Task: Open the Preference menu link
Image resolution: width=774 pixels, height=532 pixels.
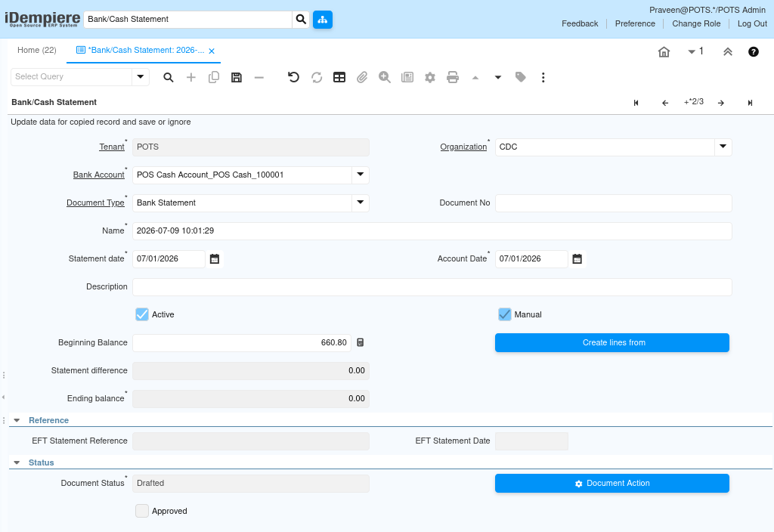Action: tap(635, 23)
